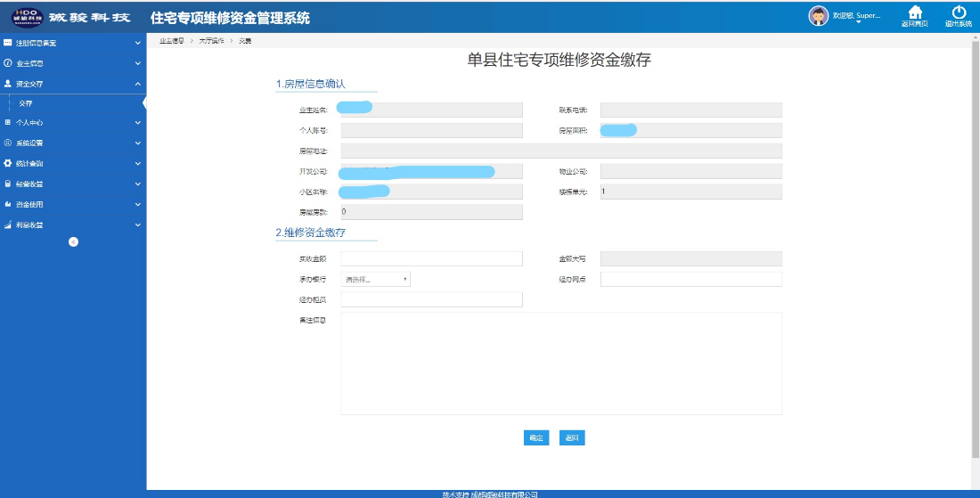Focus the 实收金额 input field
This screenshot has height=498, width=980.
point(431,258)
